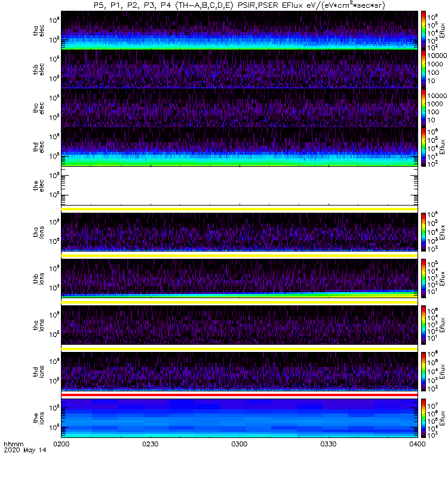Click the thd elec spectrogram panel
Viewport: 448px width, 478px height.
coord(240,146)
